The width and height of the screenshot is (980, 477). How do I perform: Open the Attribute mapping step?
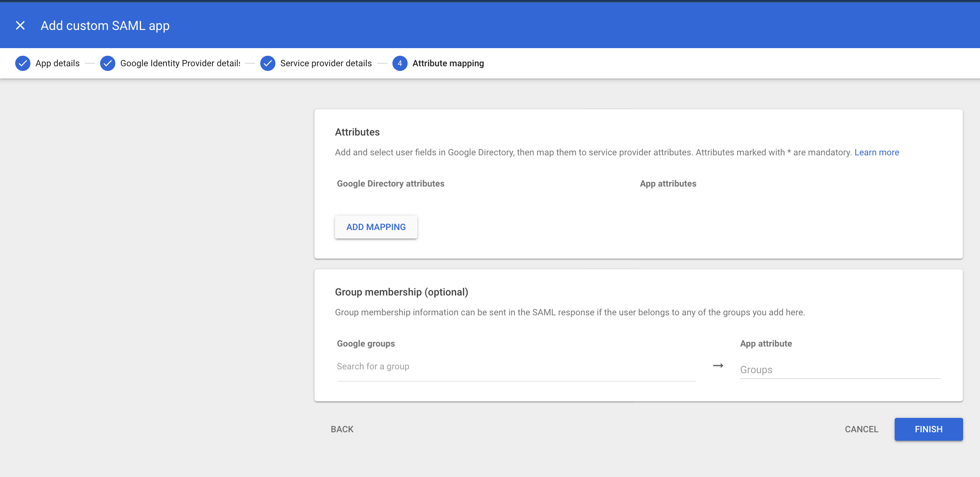point(448,63)
